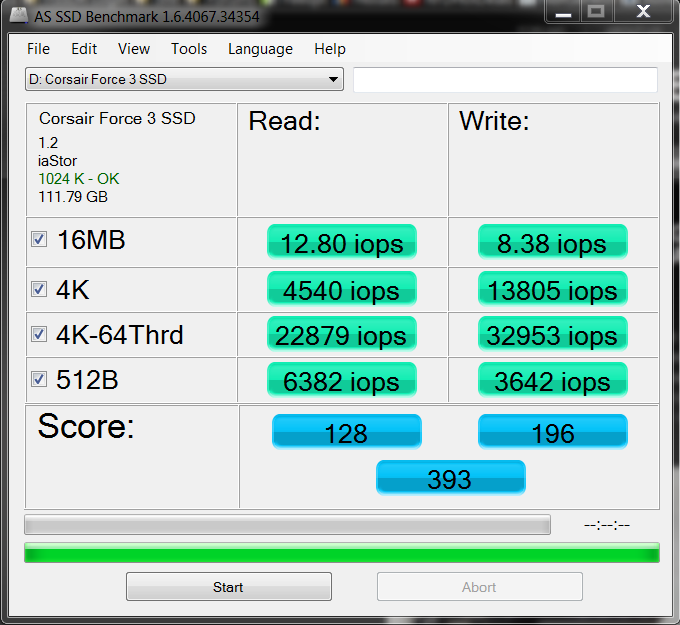Open the Tools menu
The height and width of the screenshot is (625, 680).
pyautogui.click(x=189, y=49)
